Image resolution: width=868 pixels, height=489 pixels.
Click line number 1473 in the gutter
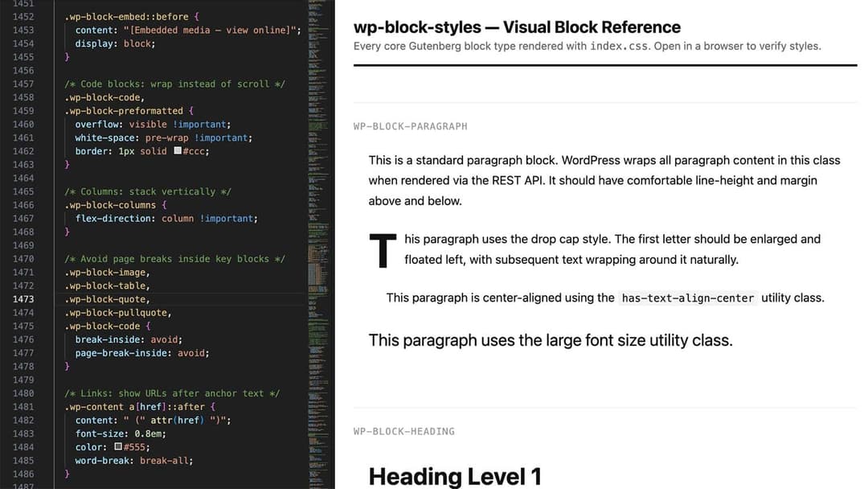(24, 298)
